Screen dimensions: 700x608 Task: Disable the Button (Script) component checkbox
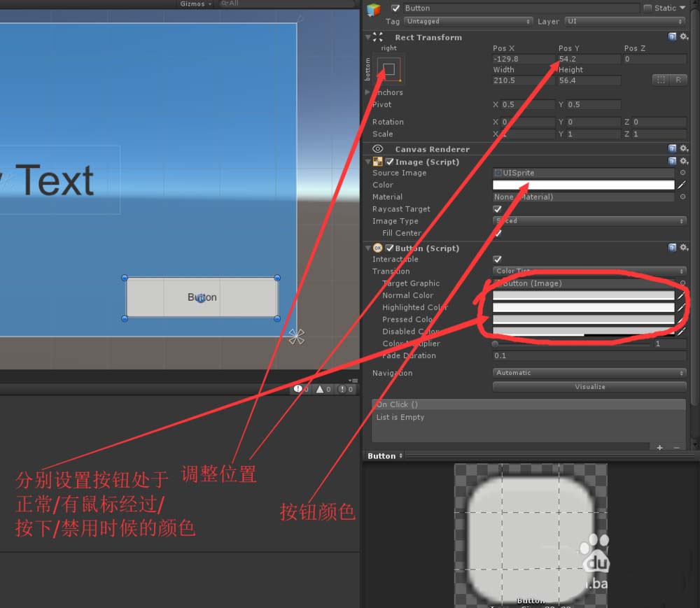(x=390, y=248)
